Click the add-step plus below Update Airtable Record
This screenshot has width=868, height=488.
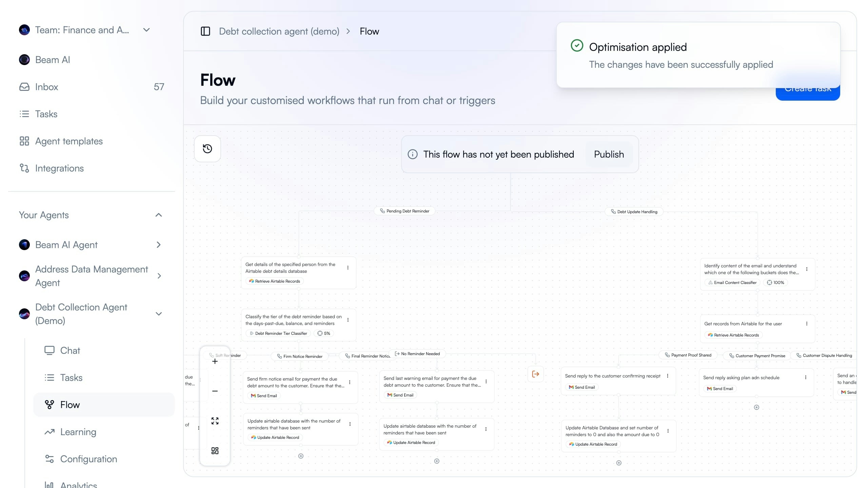pyautogui.click(x=301, y=456)
